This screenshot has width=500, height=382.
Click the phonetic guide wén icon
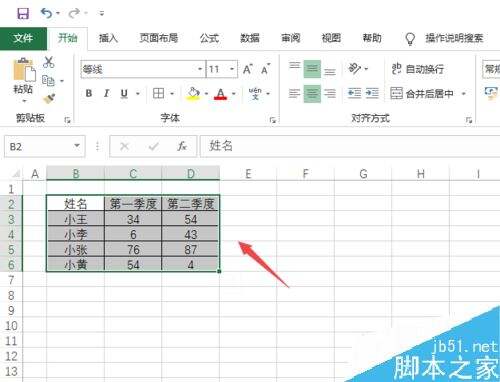[255, 93]
